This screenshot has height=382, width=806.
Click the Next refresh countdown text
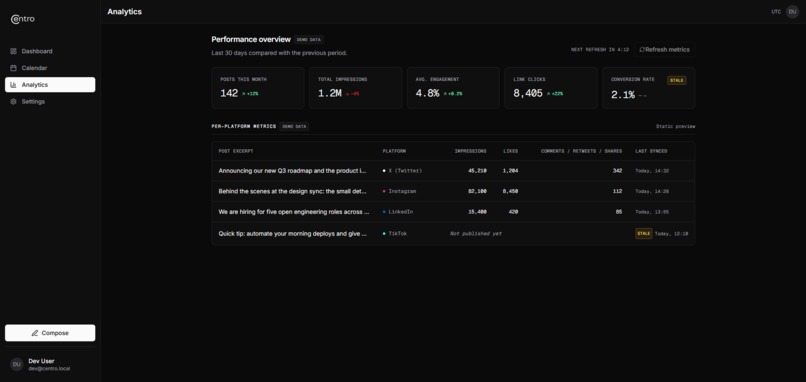coord(600,50)
